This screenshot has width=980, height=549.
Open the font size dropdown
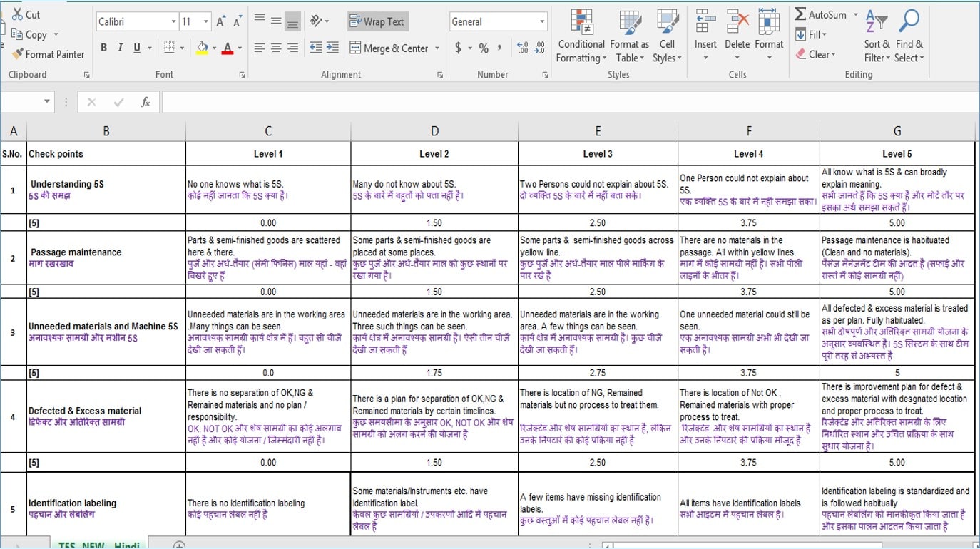tap(206, 22)
